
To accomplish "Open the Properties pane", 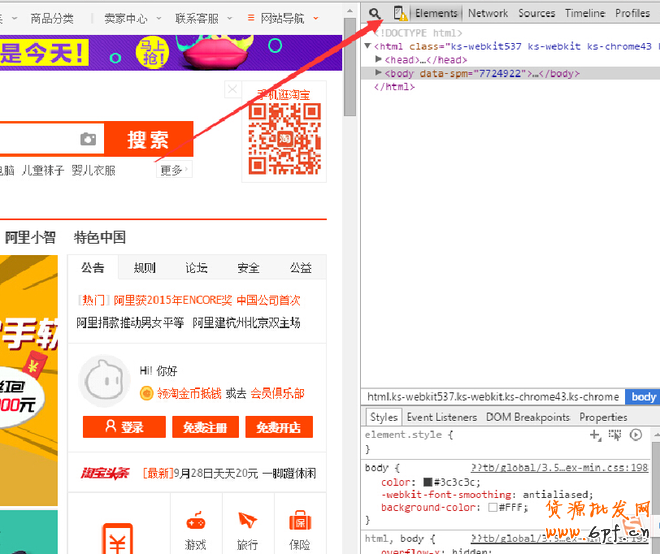I will point(603,417).
